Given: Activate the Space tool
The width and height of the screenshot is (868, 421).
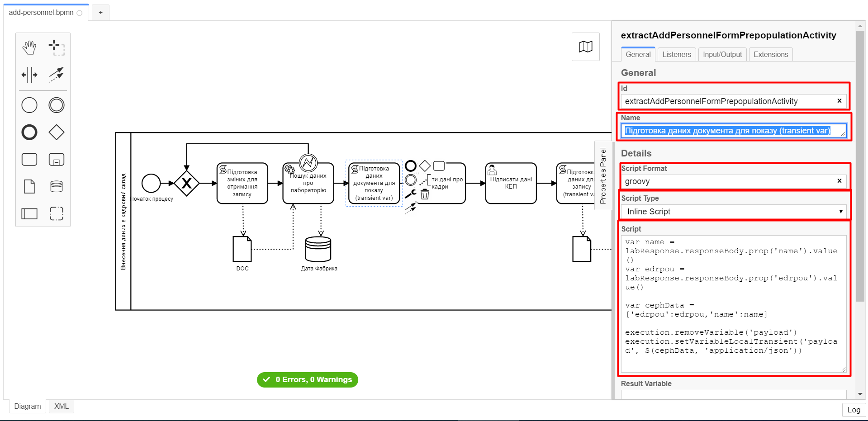Looking at the screenshot, I should coord(29,75).
